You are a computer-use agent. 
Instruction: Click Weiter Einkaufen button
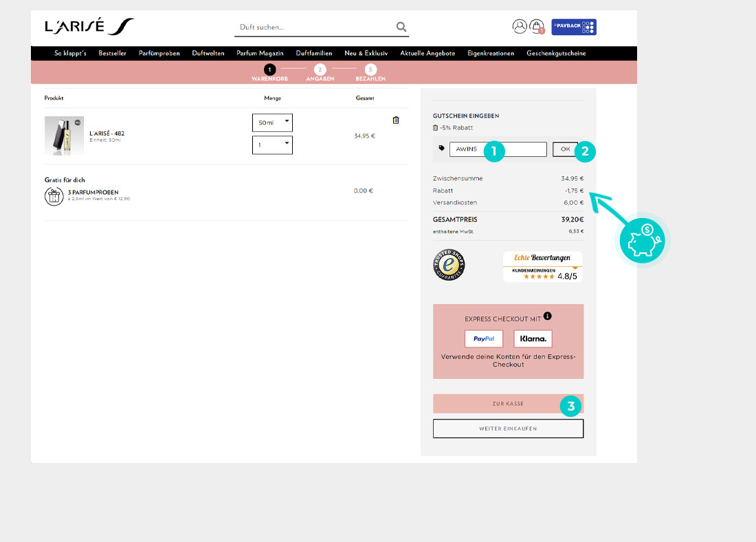tap(508, 429)
